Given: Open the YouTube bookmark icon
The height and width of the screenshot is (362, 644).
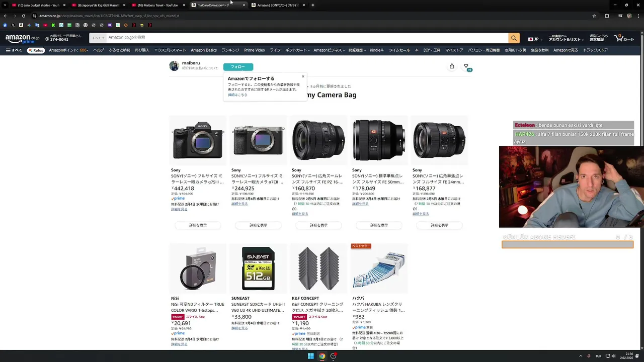Looking at the screenshot, I should click(45, 25).
